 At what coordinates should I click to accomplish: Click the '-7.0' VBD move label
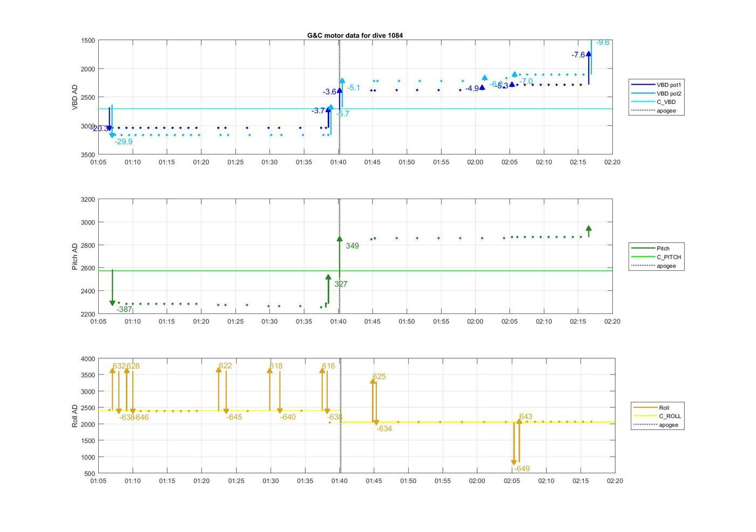click(x=526, y=81)
